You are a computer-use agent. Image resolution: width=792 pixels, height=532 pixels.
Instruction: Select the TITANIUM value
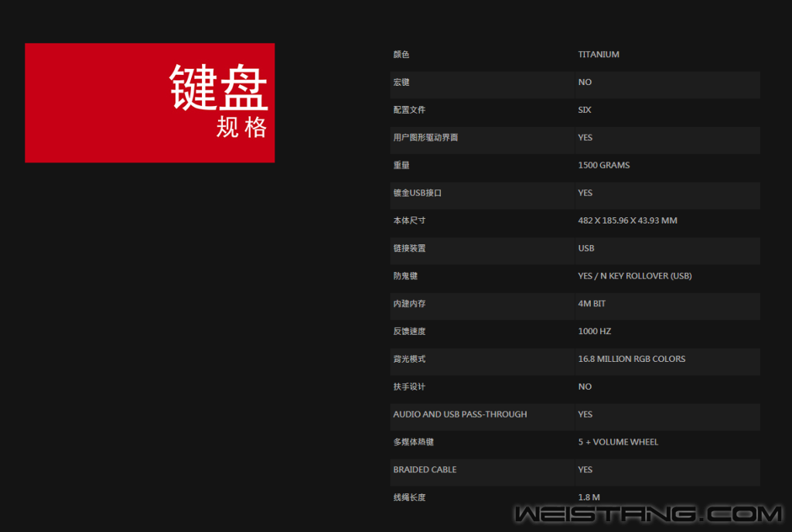(599, 54)
